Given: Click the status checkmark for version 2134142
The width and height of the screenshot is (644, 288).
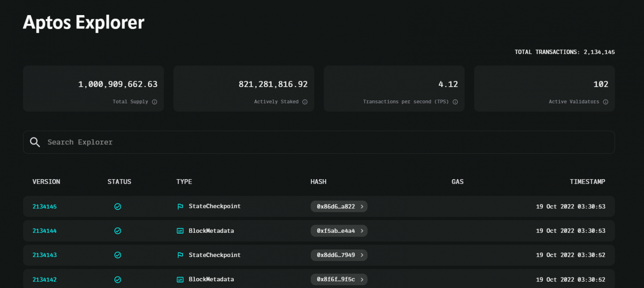Looking at the screenshot, I should point(118,279).
